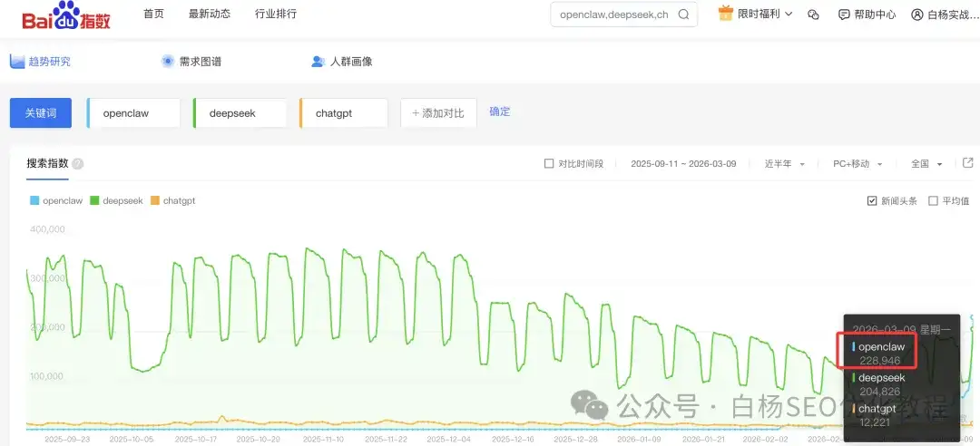The width and height of the screenshot is (980, 446).
Task: Click the help center chat icon
Action: [844, 15]
